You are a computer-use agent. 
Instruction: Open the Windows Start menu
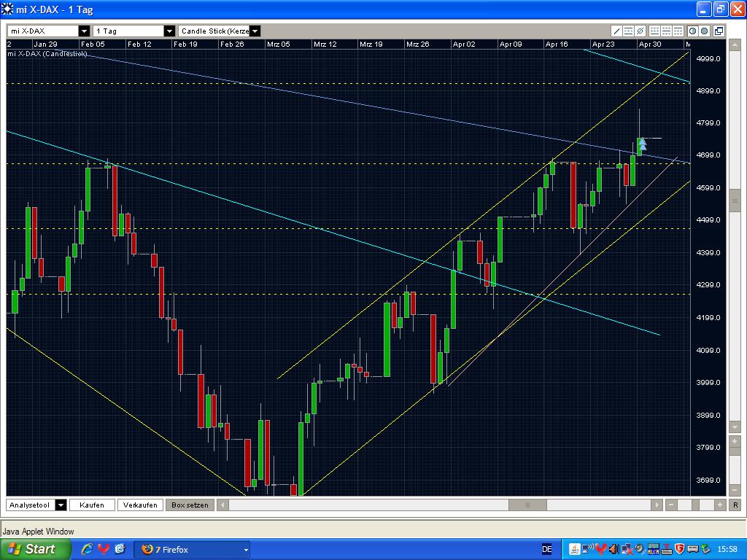[35, 549]
